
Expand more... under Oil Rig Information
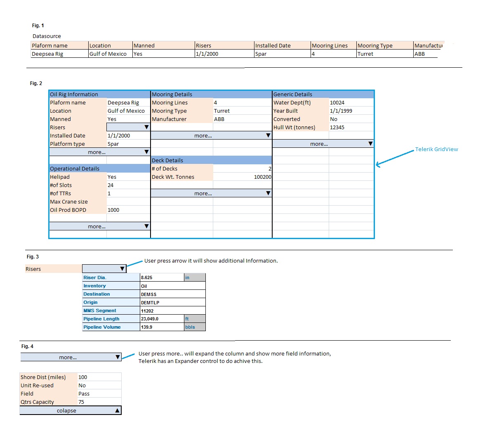[99, 152]
